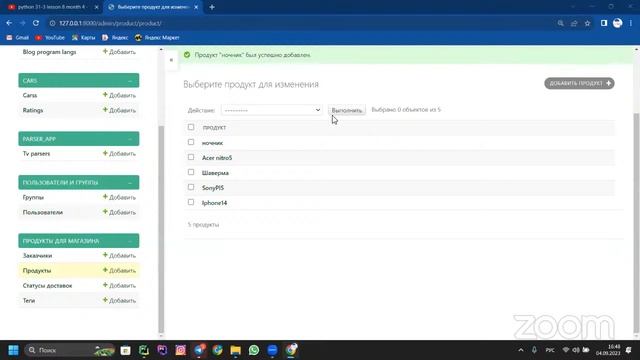Open Теги in the sidebar
This screenshot has height=360, width=640.
point(29,300)
